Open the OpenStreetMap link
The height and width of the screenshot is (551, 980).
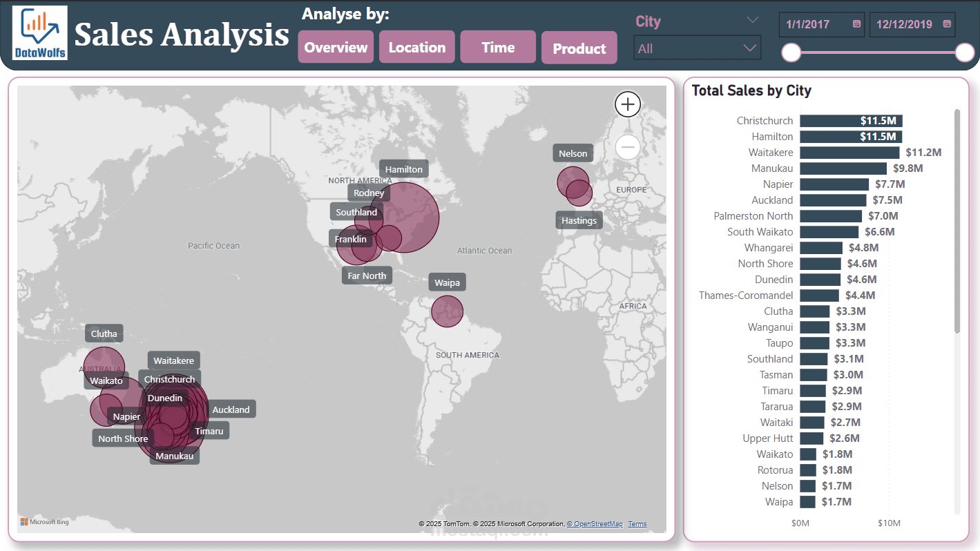click(x=595, y=524)
